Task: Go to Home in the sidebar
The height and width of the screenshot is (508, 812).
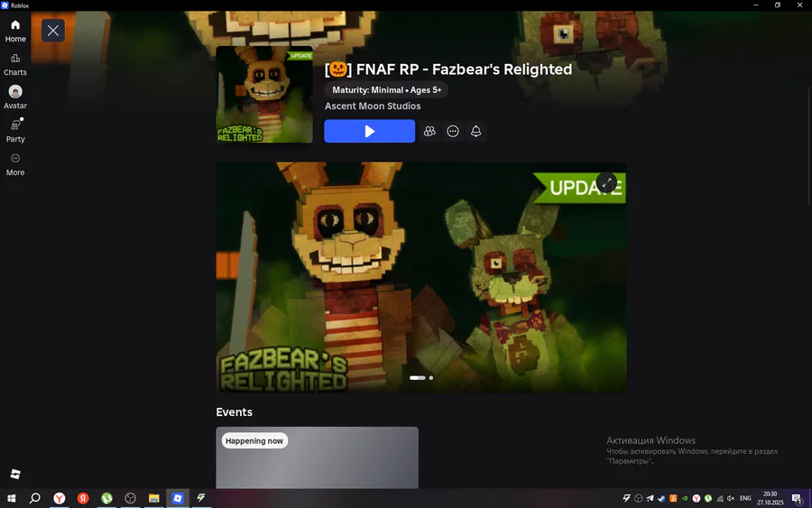Action: 15,31
